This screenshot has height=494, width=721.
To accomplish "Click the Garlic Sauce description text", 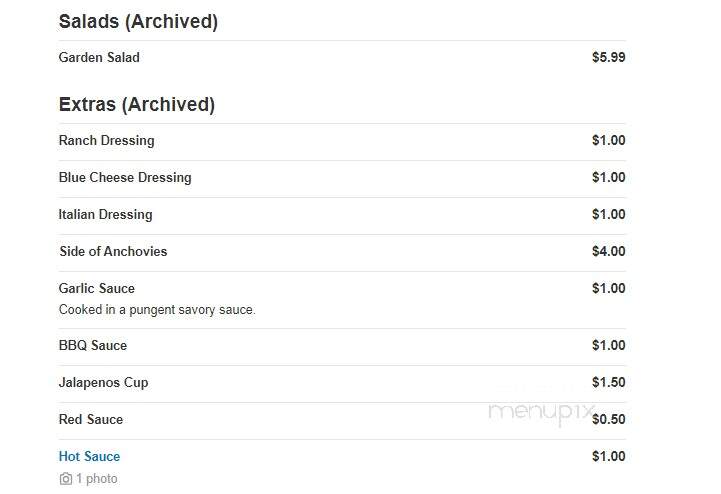I will 157,310.
